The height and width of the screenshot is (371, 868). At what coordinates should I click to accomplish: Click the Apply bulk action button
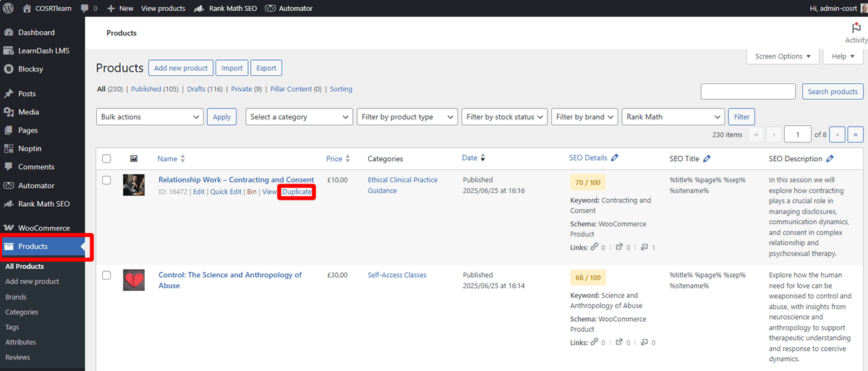221,116
